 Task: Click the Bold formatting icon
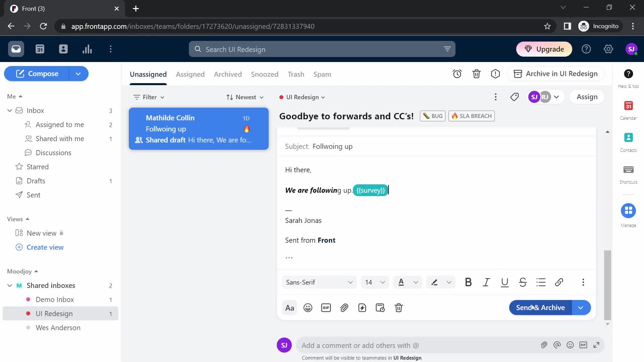(x=468, y=282)
